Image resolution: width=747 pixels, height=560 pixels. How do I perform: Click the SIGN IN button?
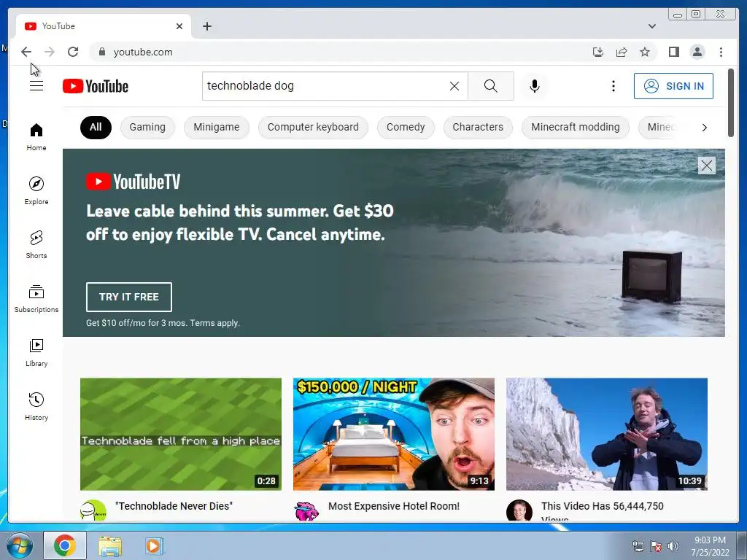pos(673,86)
